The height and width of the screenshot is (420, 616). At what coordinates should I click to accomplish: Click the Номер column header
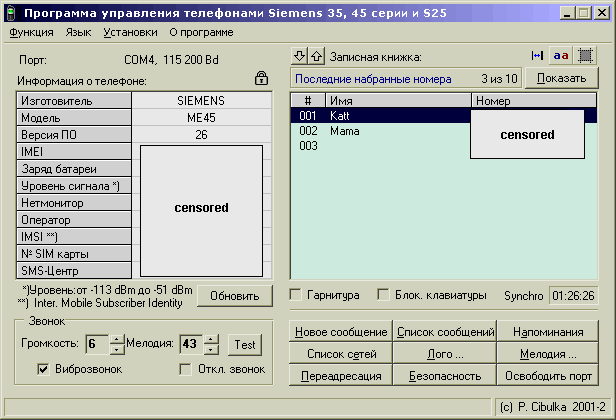click(534, 101)
